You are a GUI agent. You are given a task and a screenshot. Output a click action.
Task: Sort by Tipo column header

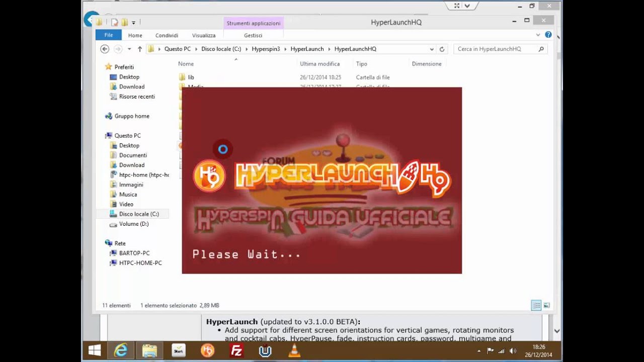click(362, 64)
